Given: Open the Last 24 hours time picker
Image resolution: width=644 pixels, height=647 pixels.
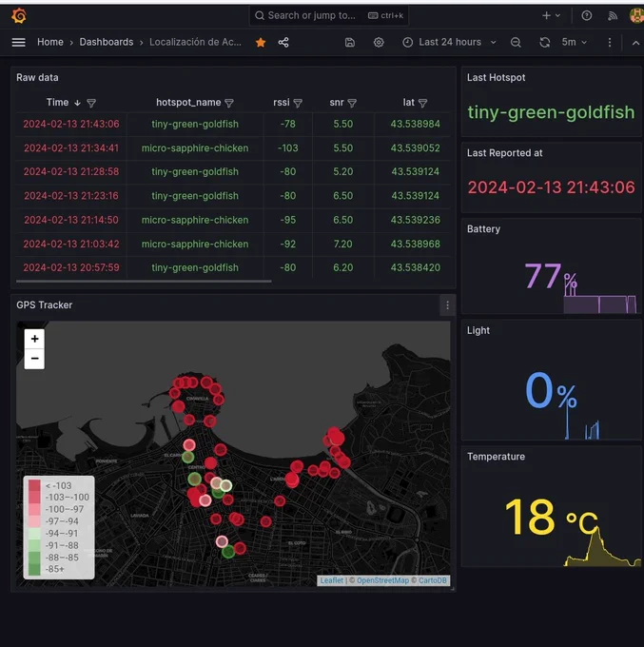Looking at the screenshot, I should point(450,42).
